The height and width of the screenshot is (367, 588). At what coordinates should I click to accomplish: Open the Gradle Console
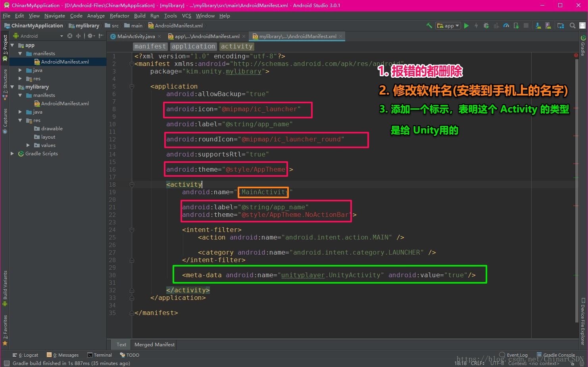556,355
